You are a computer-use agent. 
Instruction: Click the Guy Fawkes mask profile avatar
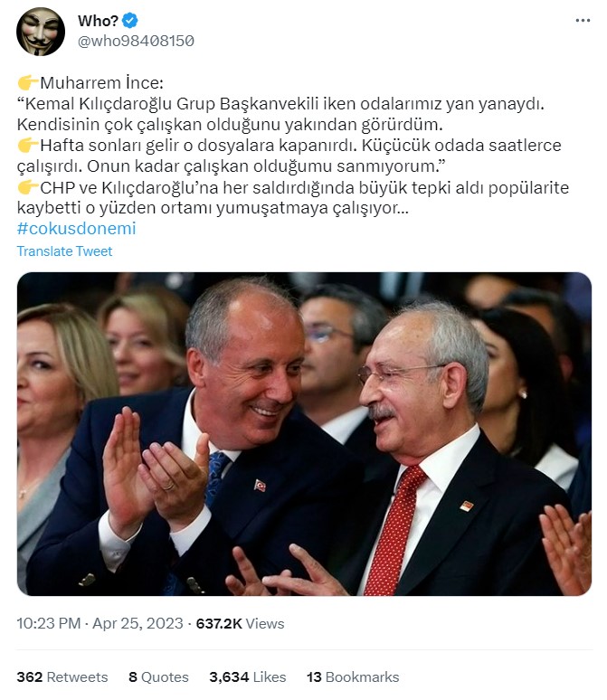tap(41, 32)
